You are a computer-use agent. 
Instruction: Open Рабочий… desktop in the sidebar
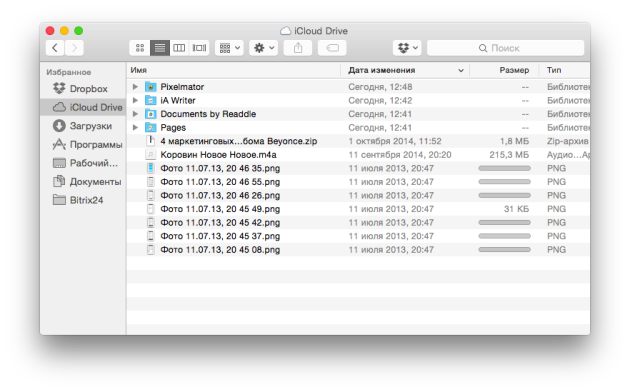[83, 163]
